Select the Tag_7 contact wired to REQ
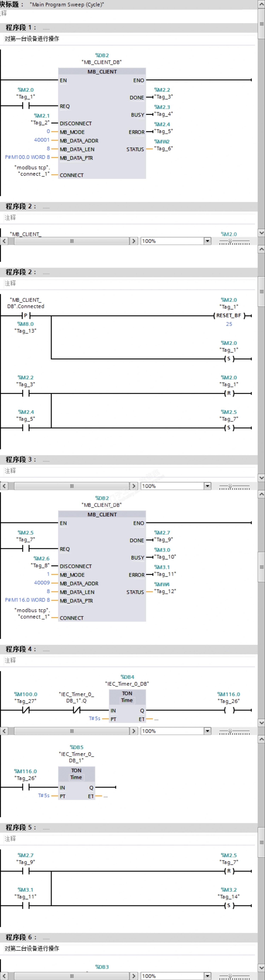The height and width of the screenshot is (980, 265). (x=26, y=549)
